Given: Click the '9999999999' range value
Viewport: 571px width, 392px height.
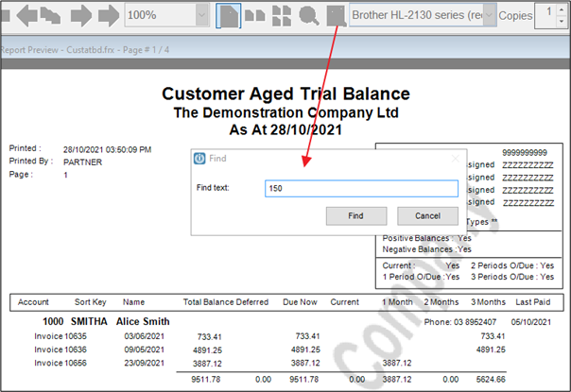Looking at the screenshot, I should (525, 153).
